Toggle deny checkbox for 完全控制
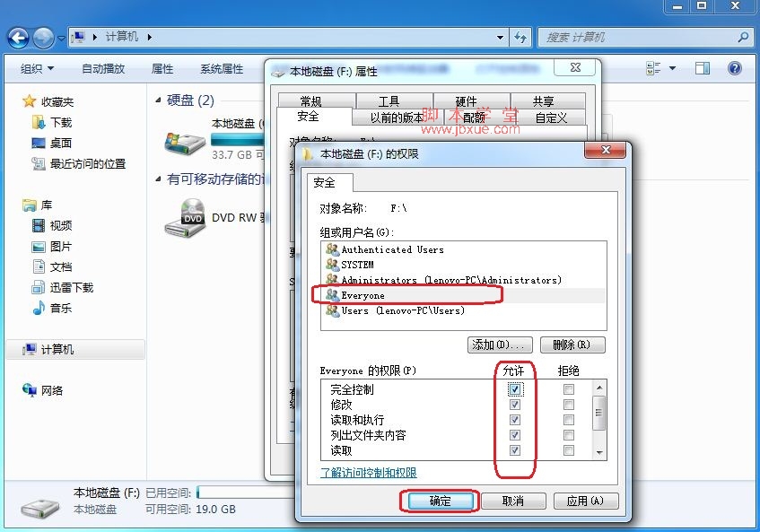The image size is (760, 532). point(569,389)
